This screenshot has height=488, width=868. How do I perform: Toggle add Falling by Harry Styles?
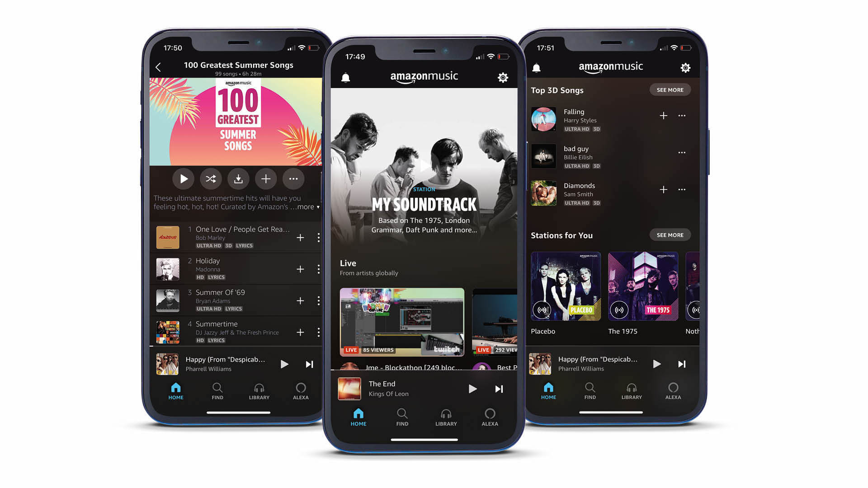coord(664,115)
